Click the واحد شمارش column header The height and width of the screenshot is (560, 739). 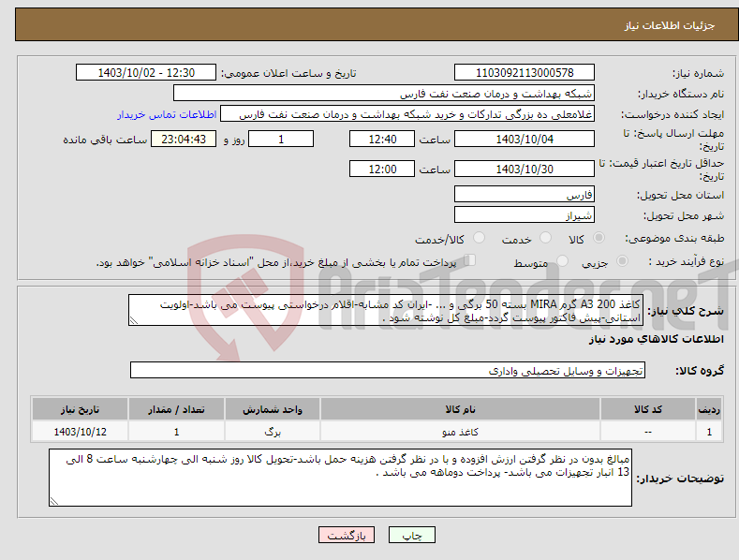(273, 409)
